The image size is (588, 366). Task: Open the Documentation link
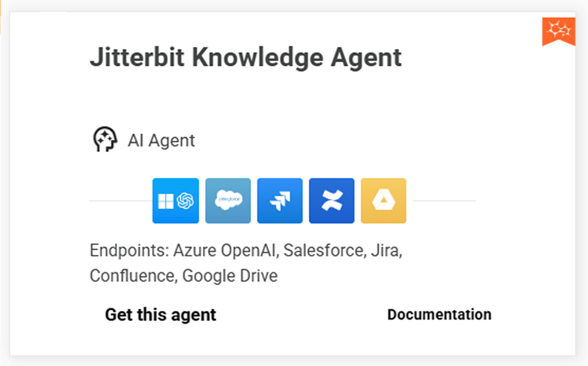439,314
